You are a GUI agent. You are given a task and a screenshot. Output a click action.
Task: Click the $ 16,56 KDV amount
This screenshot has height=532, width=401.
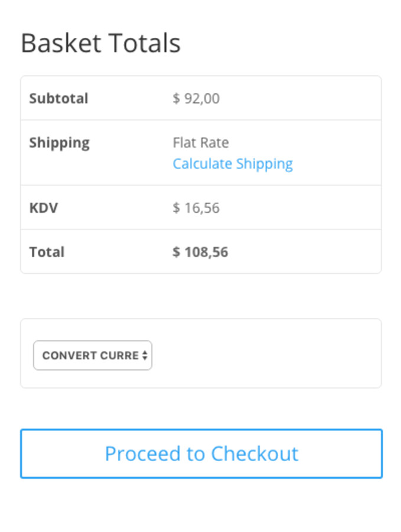pos(196,207)
